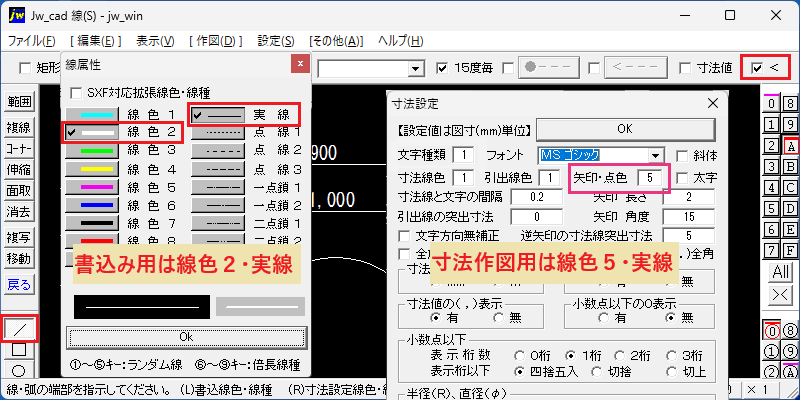Choose the green 線色 3 swatch
This screenshot has height=400, width=800.
(92, 151)
